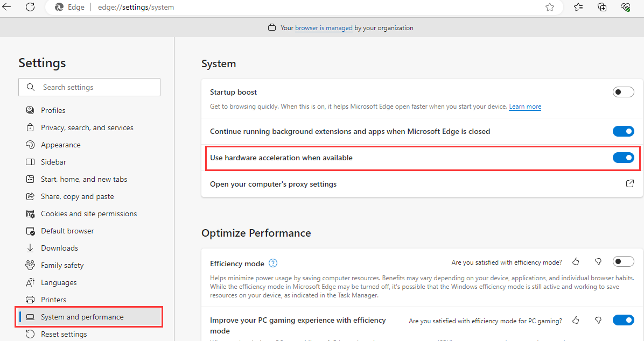Toggle off background extensions and apps
This screenshot has height=341, width=644.
point(623,131)
